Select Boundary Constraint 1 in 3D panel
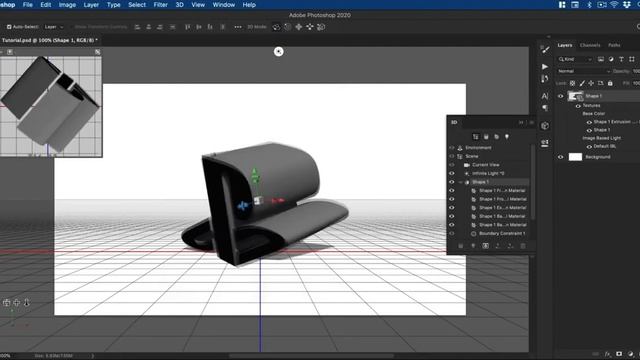The height and width of the screenshot is (360, 640). pyautogui.click(x=502, y=233)
